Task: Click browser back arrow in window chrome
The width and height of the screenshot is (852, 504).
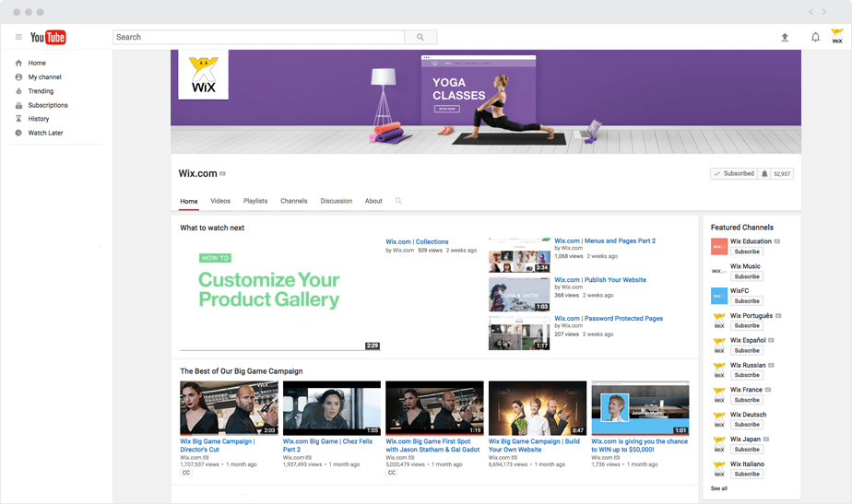Action: [811, 11]
